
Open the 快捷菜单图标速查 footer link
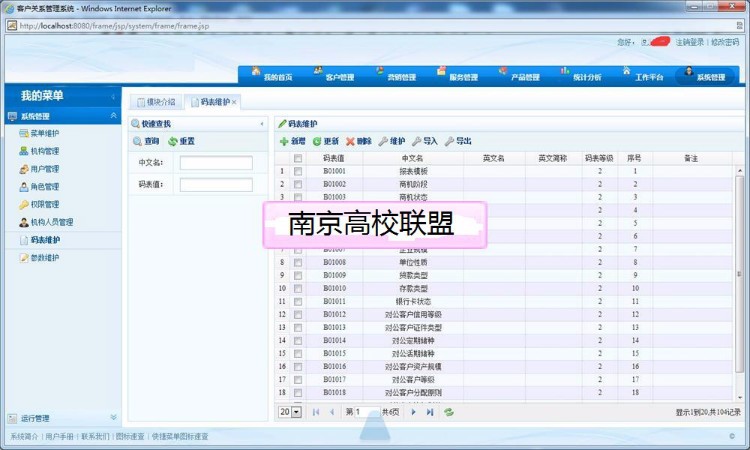click(x=180, y=437)
